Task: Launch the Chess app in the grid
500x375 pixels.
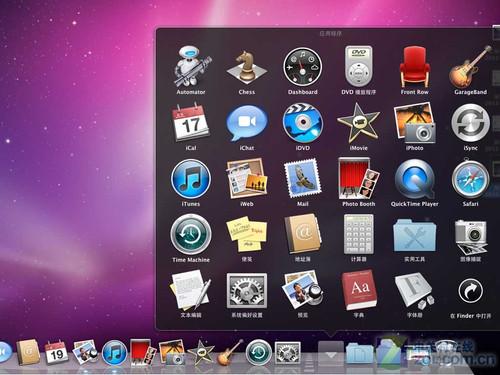Action: 247,66
